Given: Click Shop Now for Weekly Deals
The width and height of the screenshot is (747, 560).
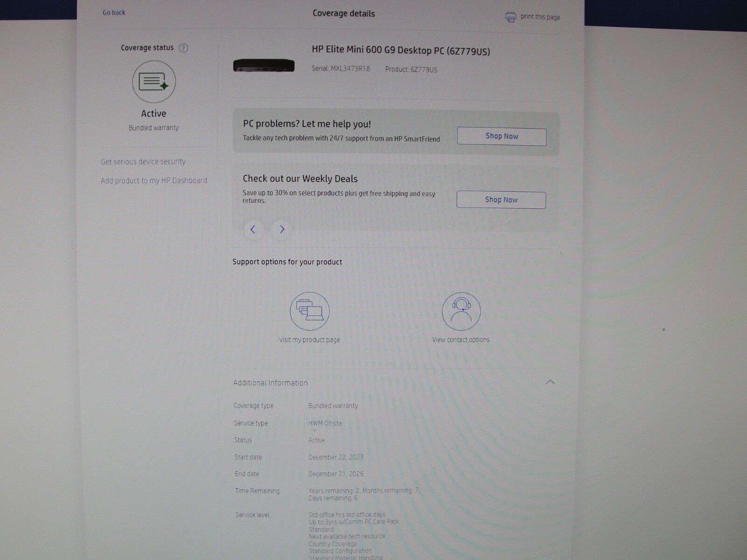Looking at the screenshot, I should click(x=501, y=200).
